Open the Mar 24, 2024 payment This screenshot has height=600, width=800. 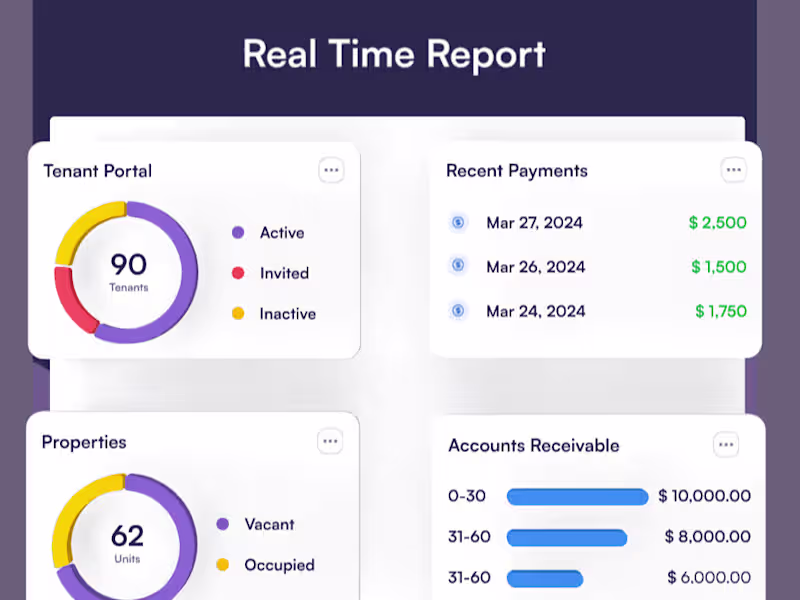pyautogui.click(x=596, y=311)
